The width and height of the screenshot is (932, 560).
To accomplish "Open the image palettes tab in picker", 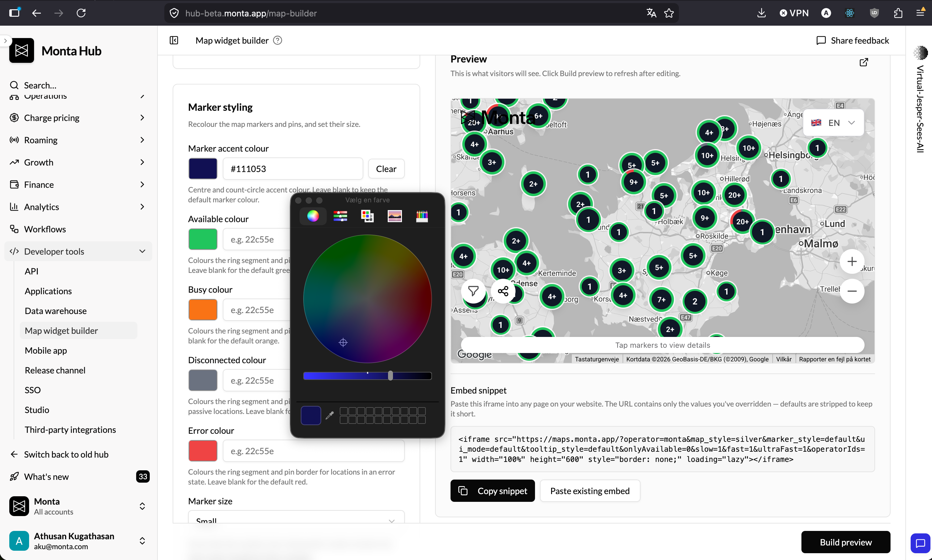I will point(395,216).
